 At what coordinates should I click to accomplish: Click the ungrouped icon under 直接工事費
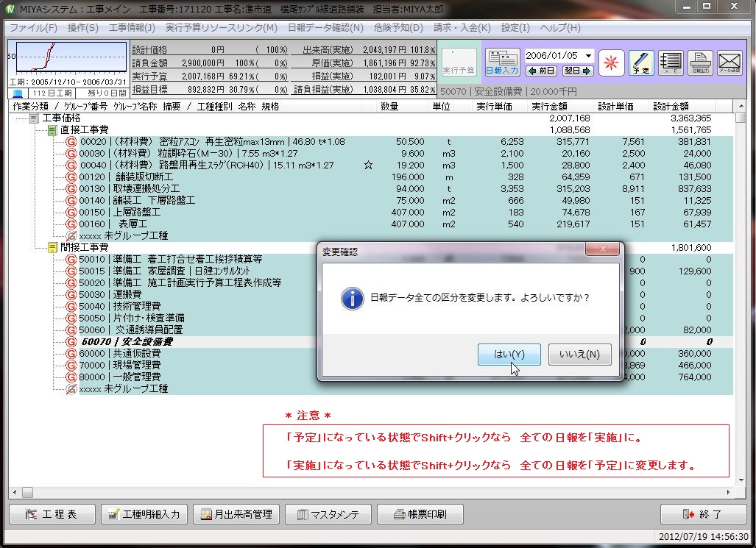71,235
